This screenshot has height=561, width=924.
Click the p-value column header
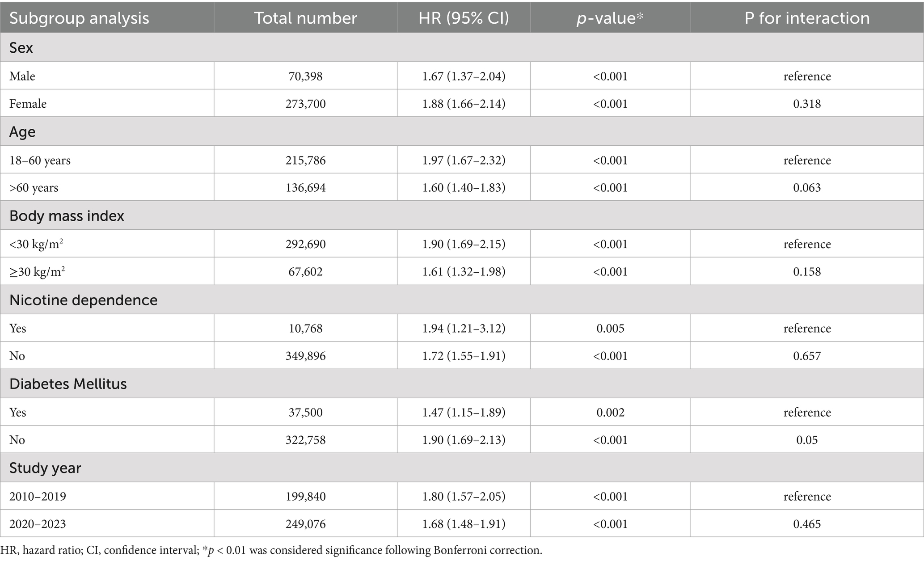[x=610, y=18]
